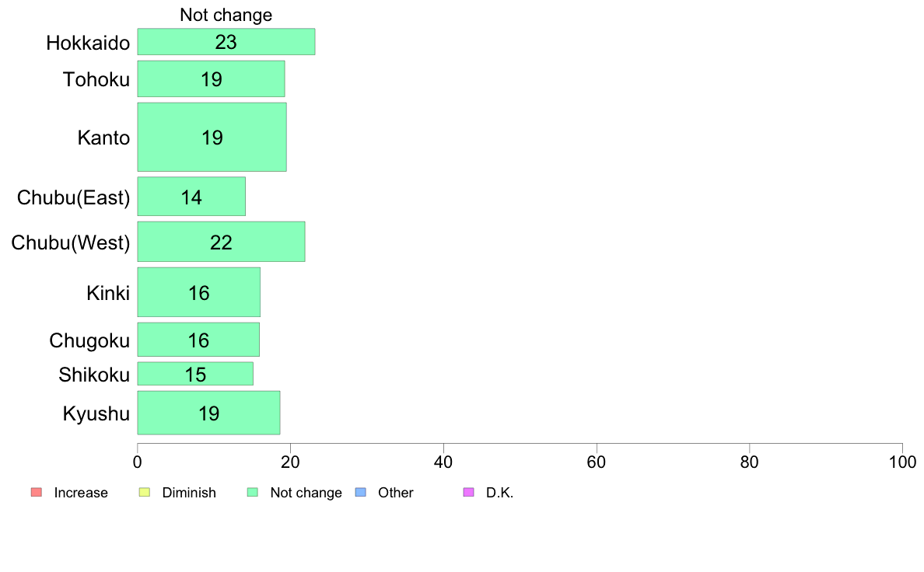
Task: Select the Chubu(East) bar showing 14
Action: [x=191, y=197]
